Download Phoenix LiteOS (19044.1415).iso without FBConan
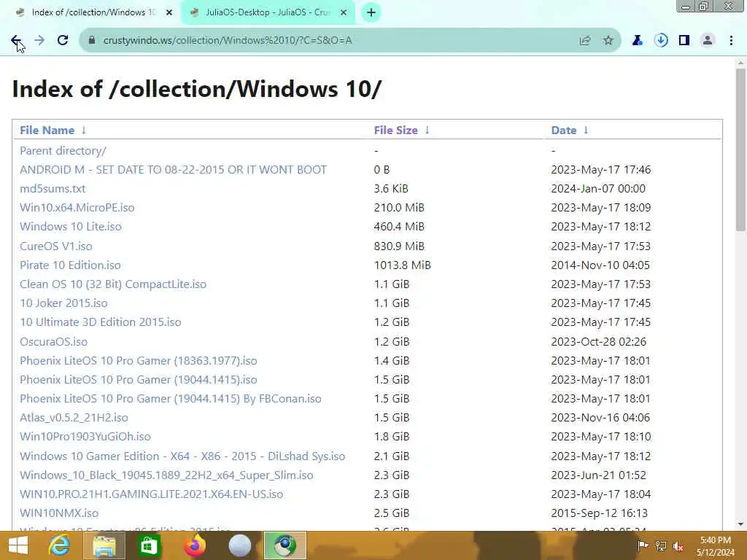The height and width of the screenshot is (560, 747). [x=138, y=379]
